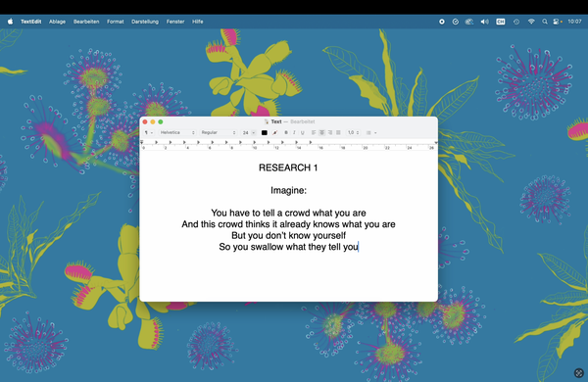Click the tab stop near ruler mark 2
This screenshot has height=382, width=588.
coord(171,142)
